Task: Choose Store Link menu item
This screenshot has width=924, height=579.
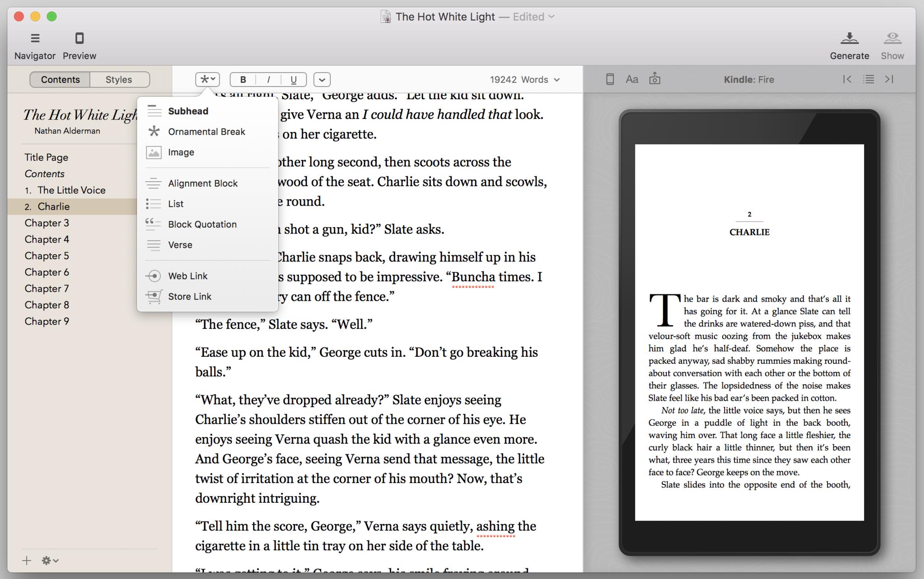Action: click(208, 297)
